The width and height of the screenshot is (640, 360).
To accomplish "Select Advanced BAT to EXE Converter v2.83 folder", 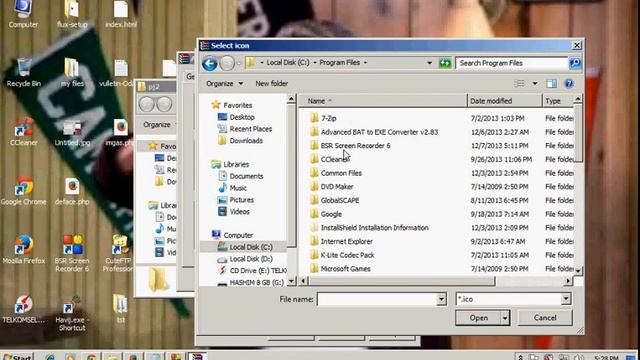I will [379, 132].
